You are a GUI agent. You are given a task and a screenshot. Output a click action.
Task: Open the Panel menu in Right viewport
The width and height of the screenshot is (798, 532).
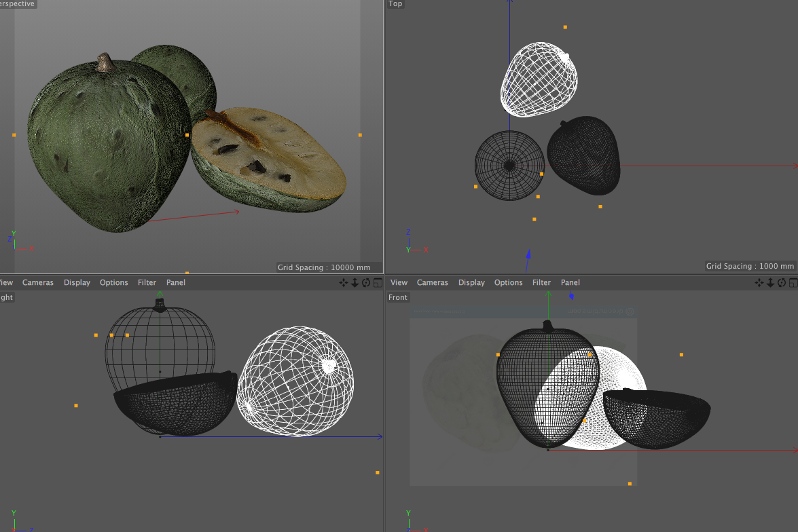click(x=176, y=283)
